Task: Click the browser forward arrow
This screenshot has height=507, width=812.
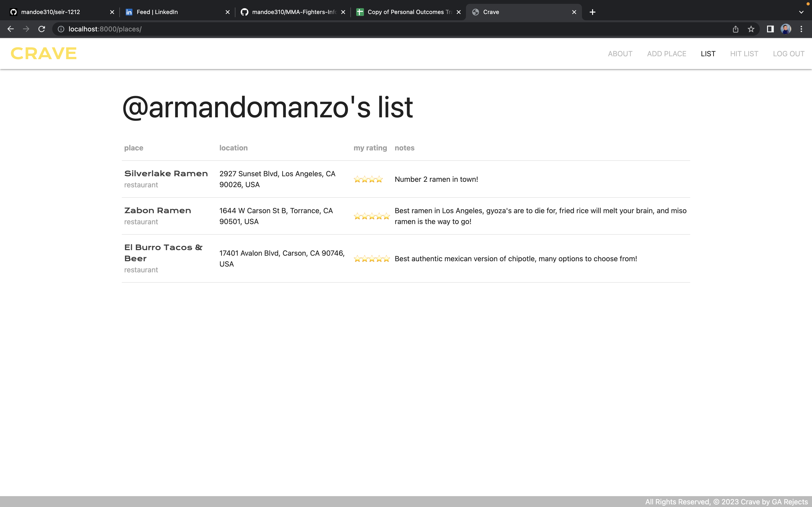Action: coord(26,29)
